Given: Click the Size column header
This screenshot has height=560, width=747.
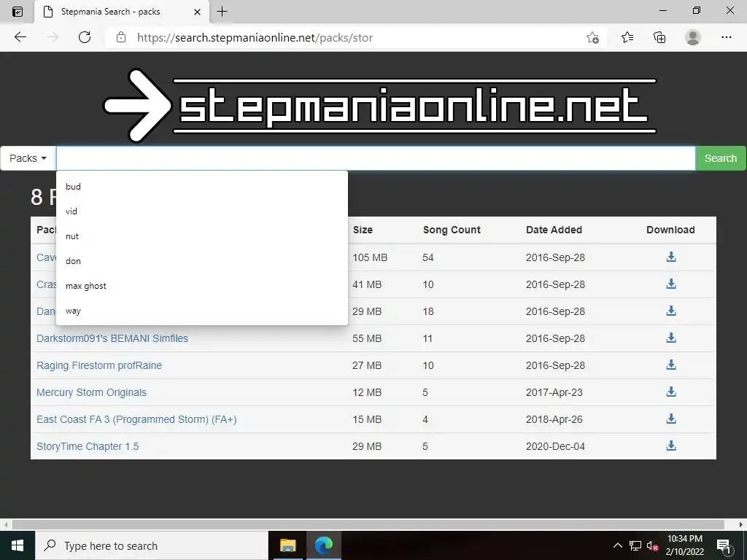Looking at the screenshot, I should coord(363,230).
